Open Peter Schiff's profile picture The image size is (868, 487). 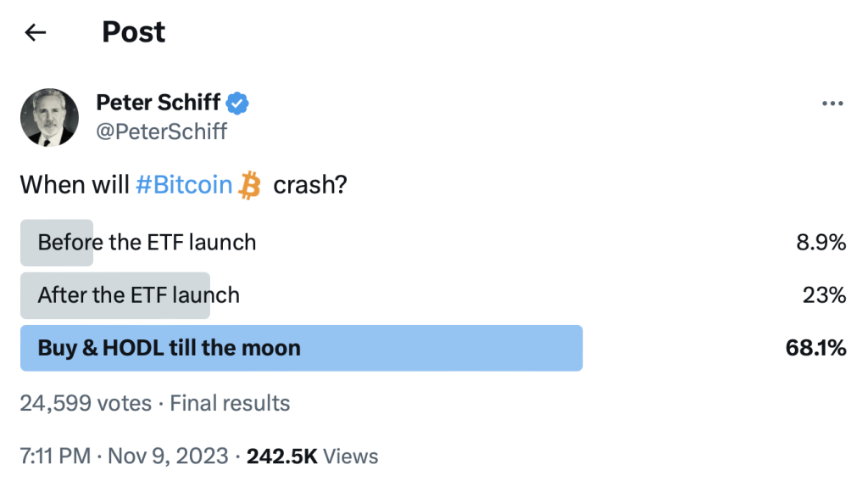pos(49,117)
